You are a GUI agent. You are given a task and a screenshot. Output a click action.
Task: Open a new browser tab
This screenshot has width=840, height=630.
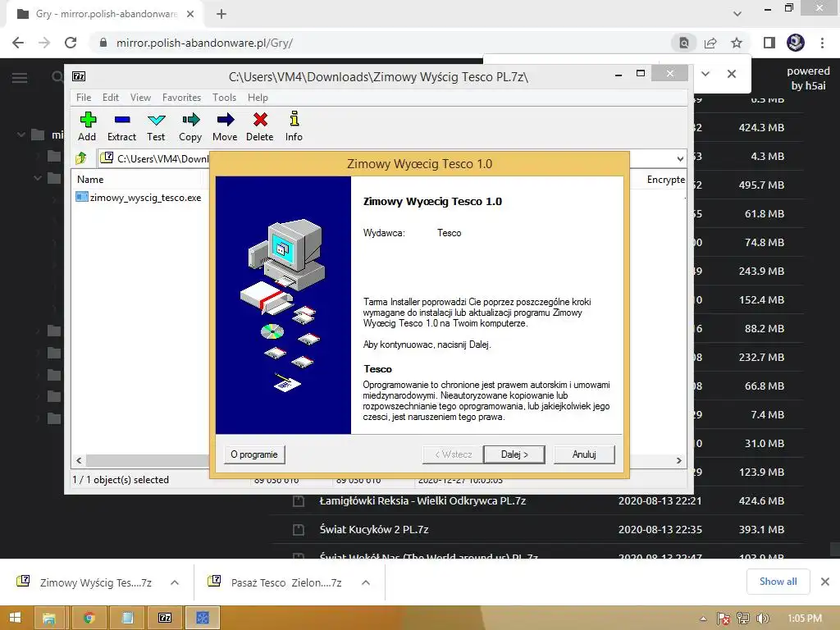221,14
